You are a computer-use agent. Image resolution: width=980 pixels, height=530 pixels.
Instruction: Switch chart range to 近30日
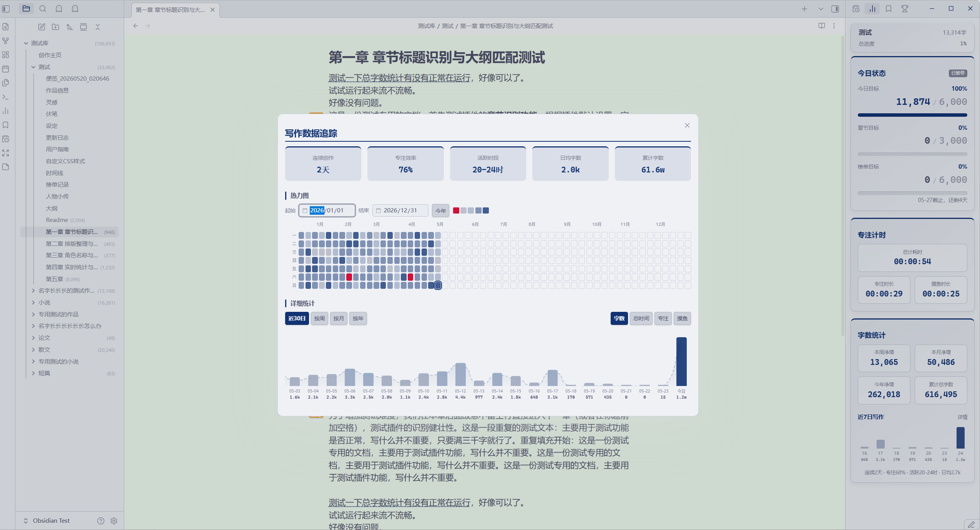(x=297, y=318)
